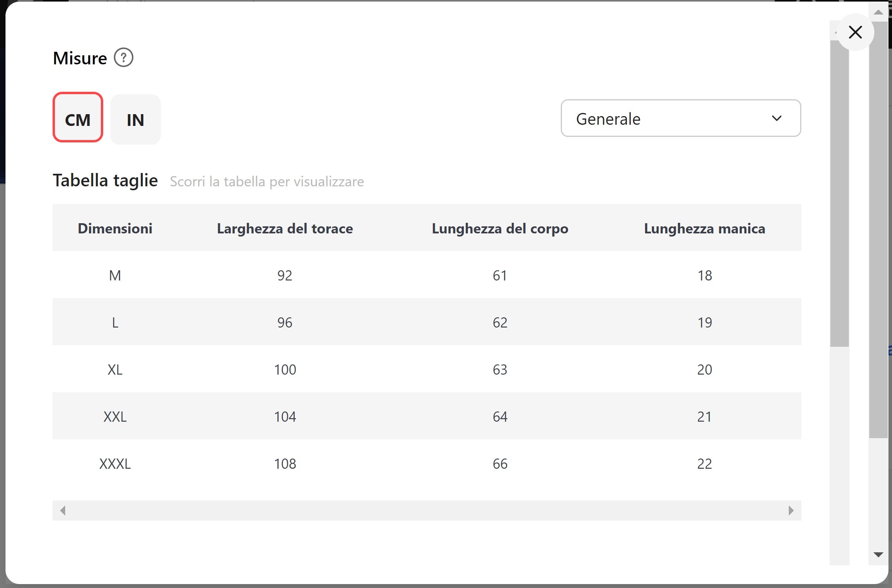This screenshot has width=892, height=588.
Task: Click the page scrollbar up arrow
Action: click(878, 12)
